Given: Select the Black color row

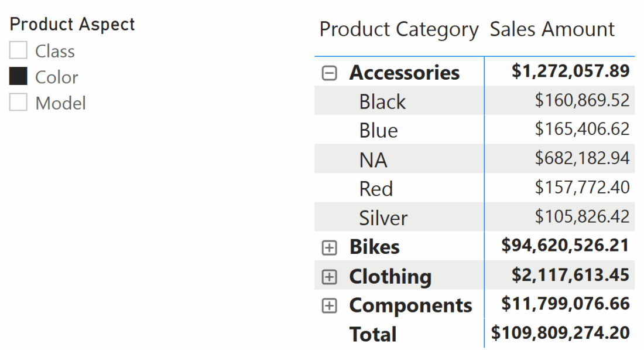Looking at the screenshot, I should coord(474,101).
